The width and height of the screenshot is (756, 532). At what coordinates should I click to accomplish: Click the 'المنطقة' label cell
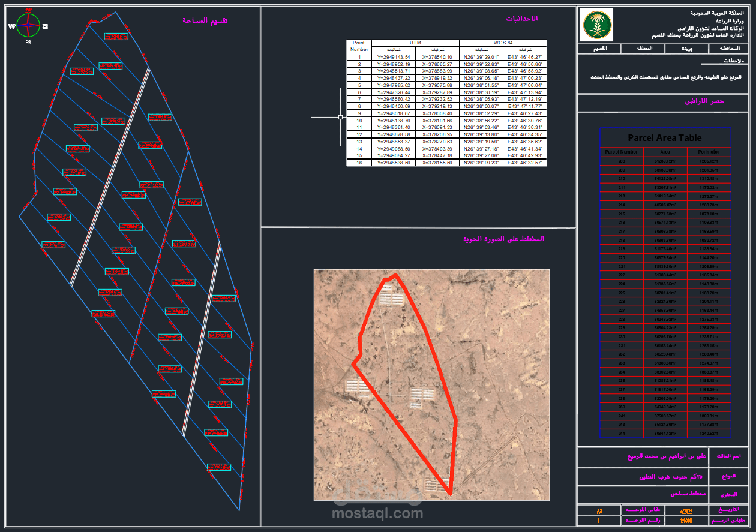click(643, 49)
